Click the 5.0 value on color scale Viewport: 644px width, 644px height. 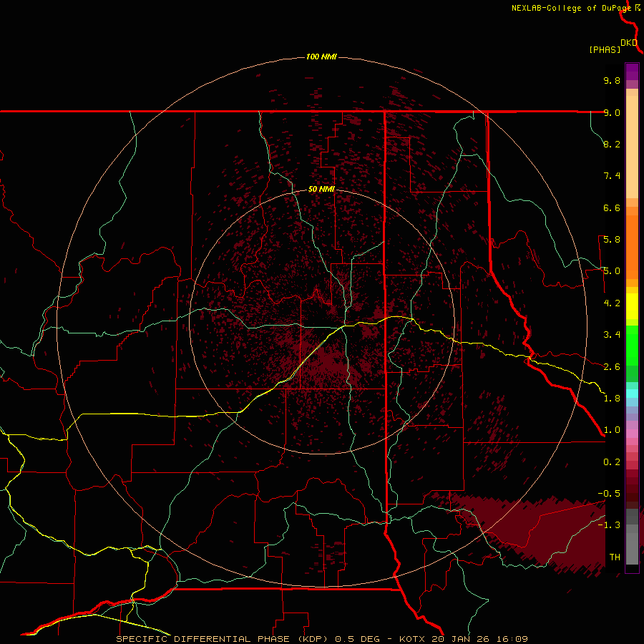612,271
